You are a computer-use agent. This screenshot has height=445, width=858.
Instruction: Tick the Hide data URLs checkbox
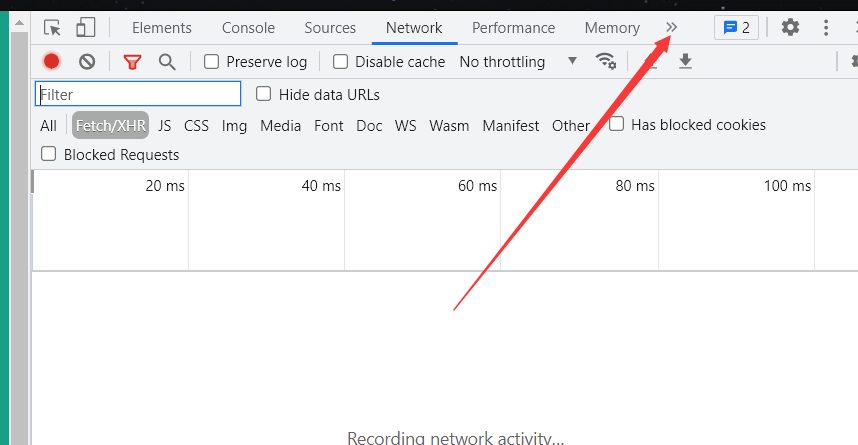coord(263,94)
